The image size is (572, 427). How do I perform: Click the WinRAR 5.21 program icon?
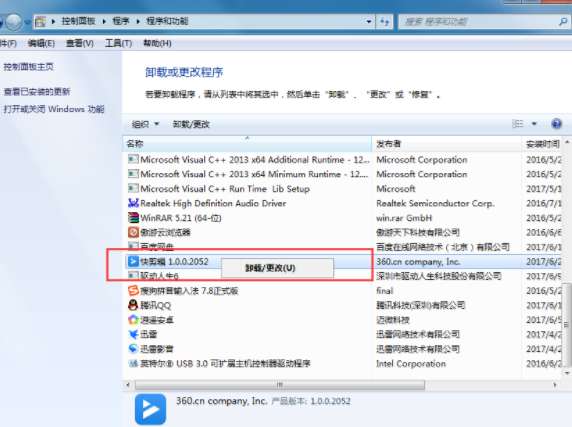(133, 218)
